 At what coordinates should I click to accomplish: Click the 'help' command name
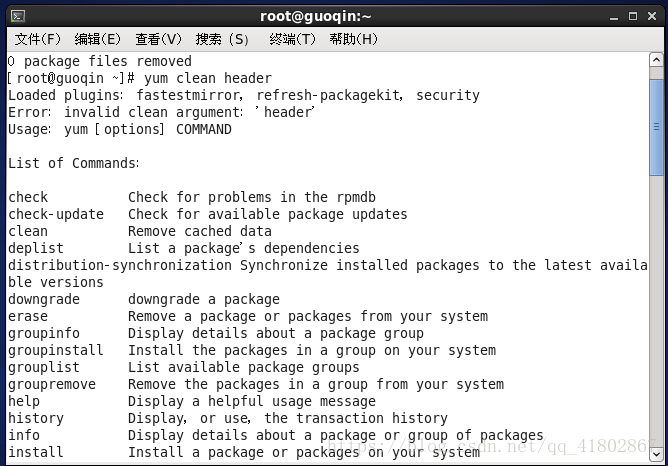tap(24, 401)
